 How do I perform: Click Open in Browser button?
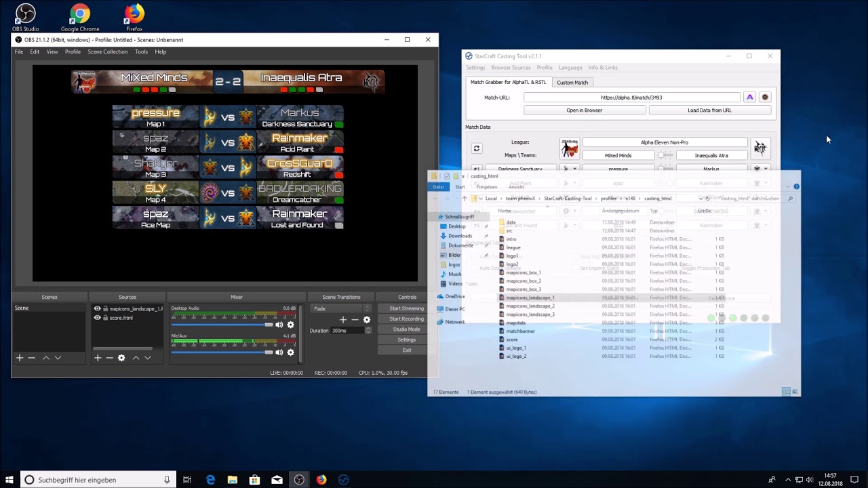pos(585,110)
